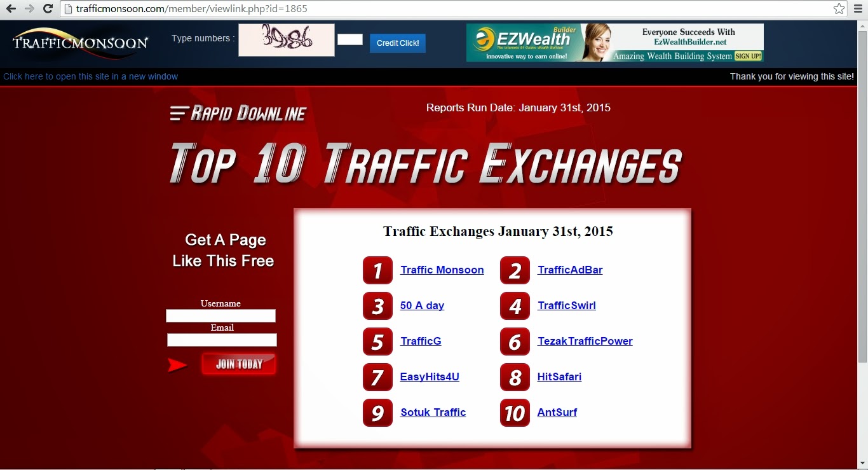Image resolution: width=868 pixels, height=470 pixels.
Task: Click the 'Reports Run Date: January 31st, 2015' text
Action: pyautogui.click(x=519, y=108)
